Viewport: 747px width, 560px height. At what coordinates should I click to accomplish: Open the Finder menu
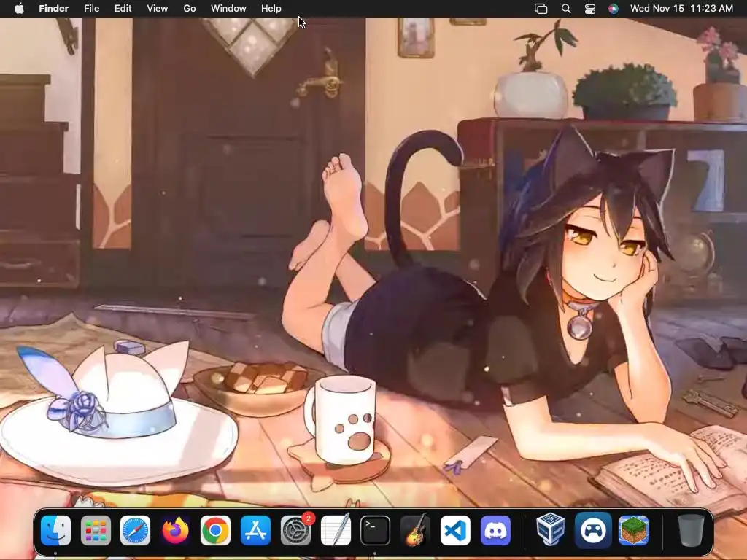[54, 9]
